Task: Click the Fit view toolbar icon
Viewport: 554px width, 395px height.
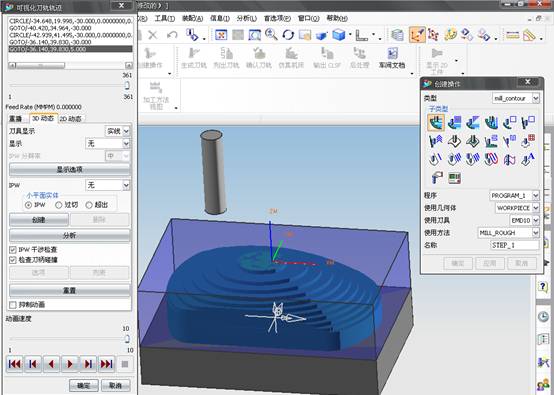Action: coord(221,35)
